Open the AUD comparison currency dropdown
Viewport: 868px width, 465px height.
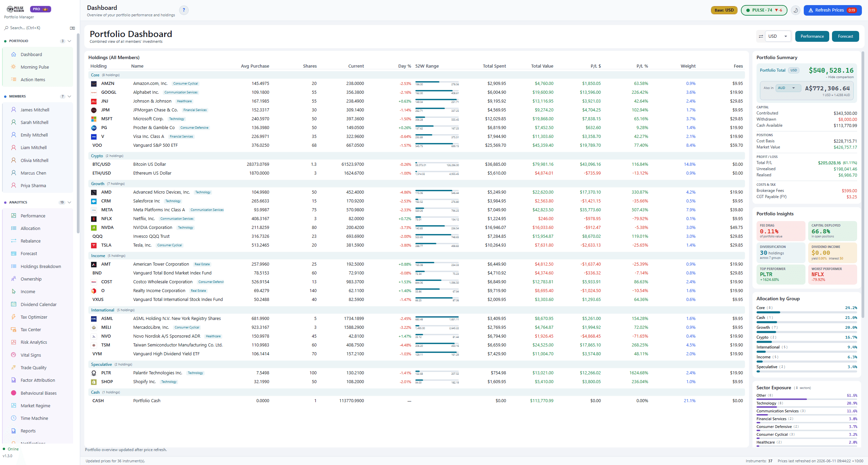(788, 88)
